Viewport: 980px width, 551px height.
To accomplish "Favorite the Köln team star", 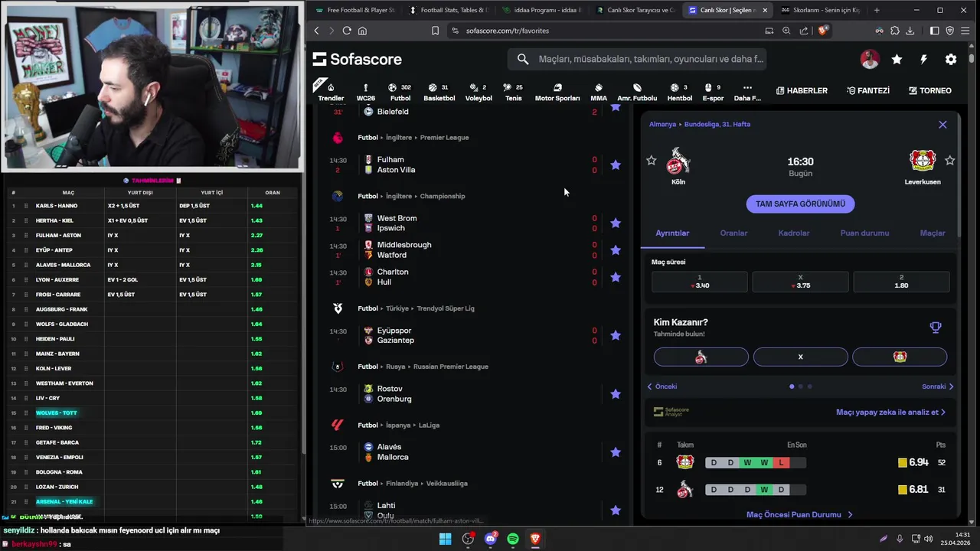I will click(652, 161).
